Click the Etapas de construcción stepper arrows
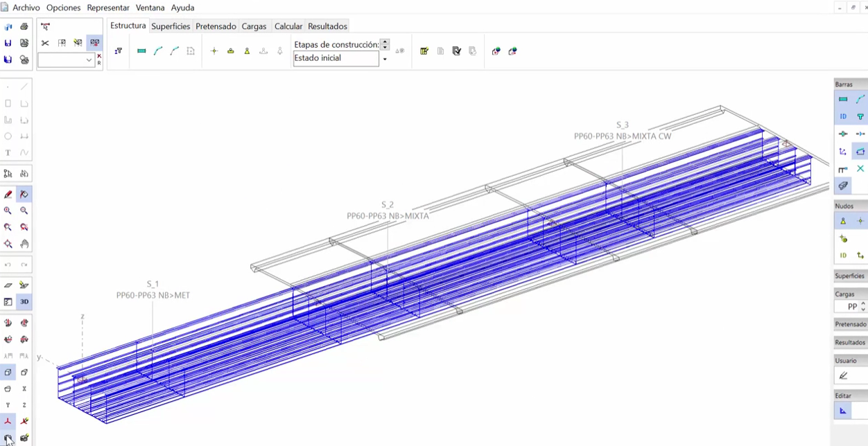Image resolution: width=868 pixels, height=446 pixels. 385,44
